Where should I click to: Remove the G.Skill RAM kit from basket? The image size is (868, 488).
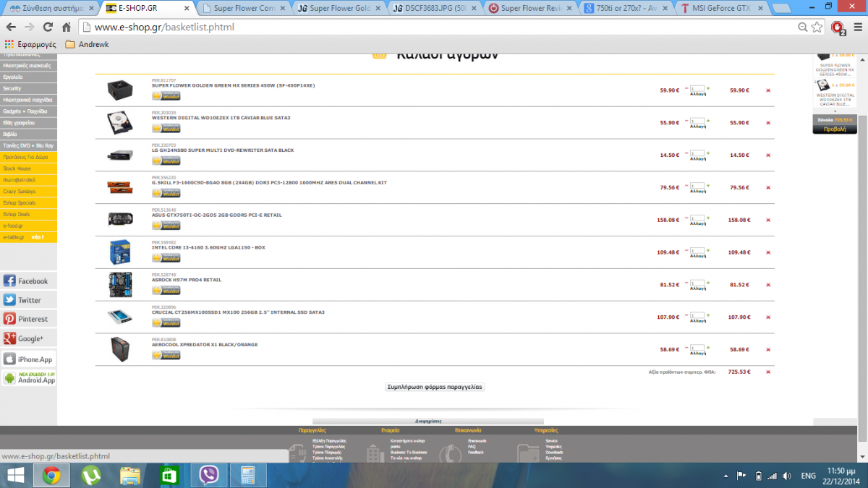coord(768,187)
